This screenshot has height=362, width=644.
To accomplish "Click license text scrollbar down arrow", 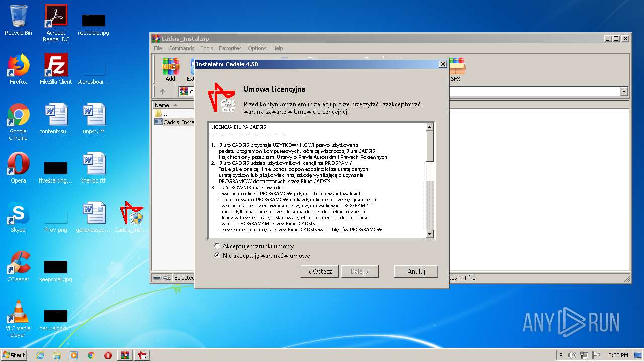I will click(429, 234).
